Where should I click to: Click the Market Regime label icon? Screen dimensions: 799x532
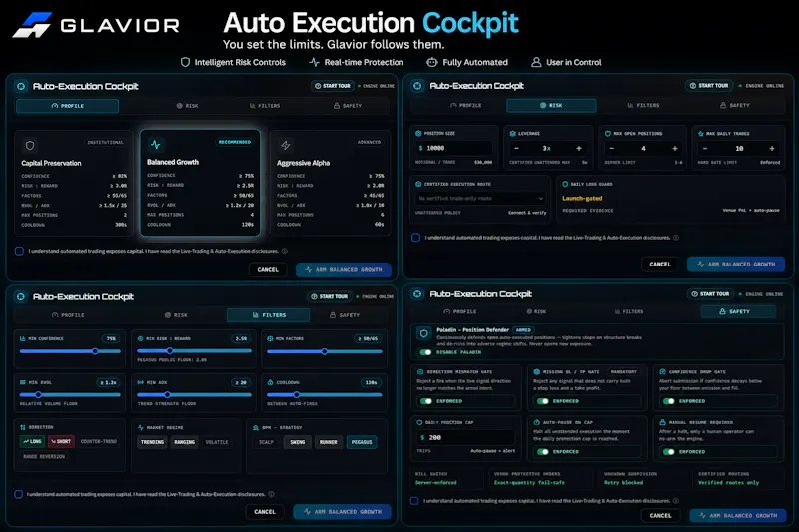140,427
